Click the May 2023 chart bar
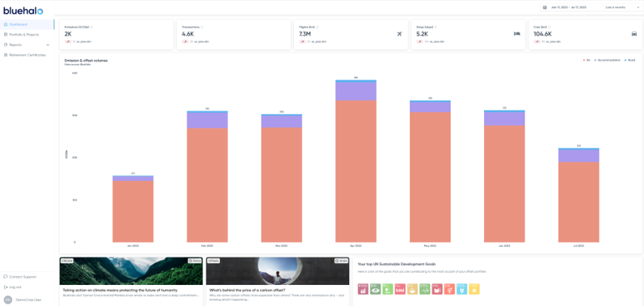This screenshot has height=306, width=644. 430,171
